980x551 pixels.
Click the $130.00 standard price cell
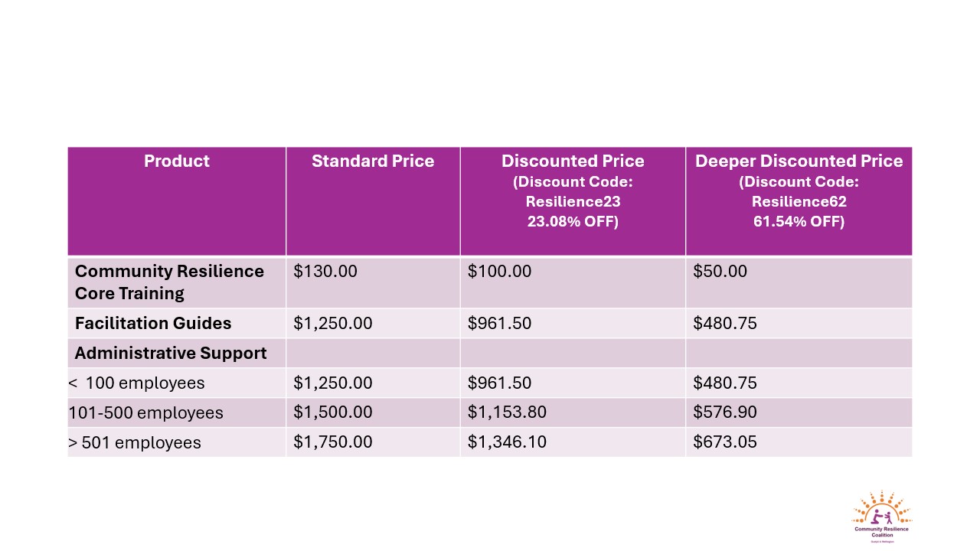click(373, 282)
